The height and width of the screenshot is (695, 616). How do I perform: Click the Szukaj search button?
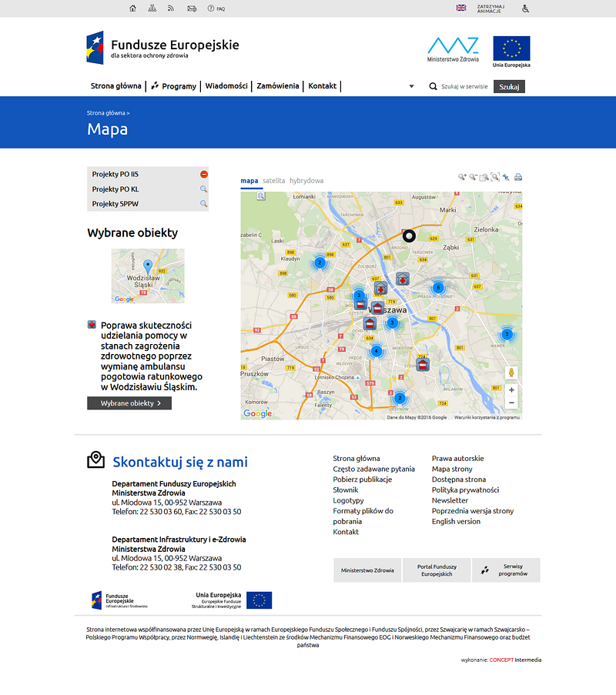(509, 87)
